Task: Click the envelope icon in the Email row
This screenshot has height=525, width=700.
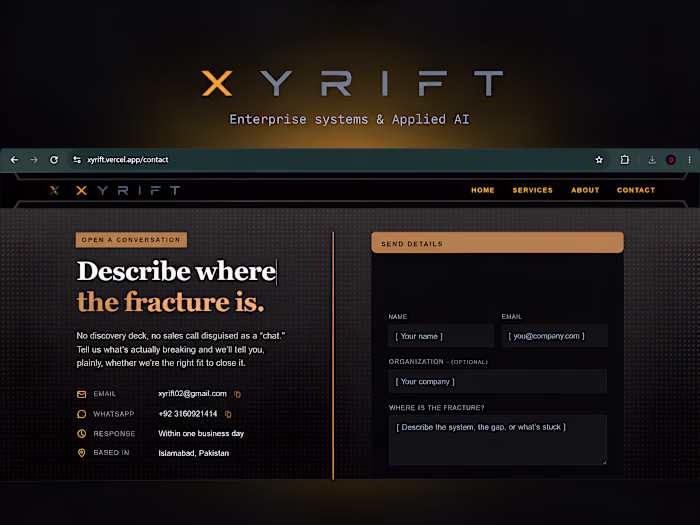Action: click(81, 394)
